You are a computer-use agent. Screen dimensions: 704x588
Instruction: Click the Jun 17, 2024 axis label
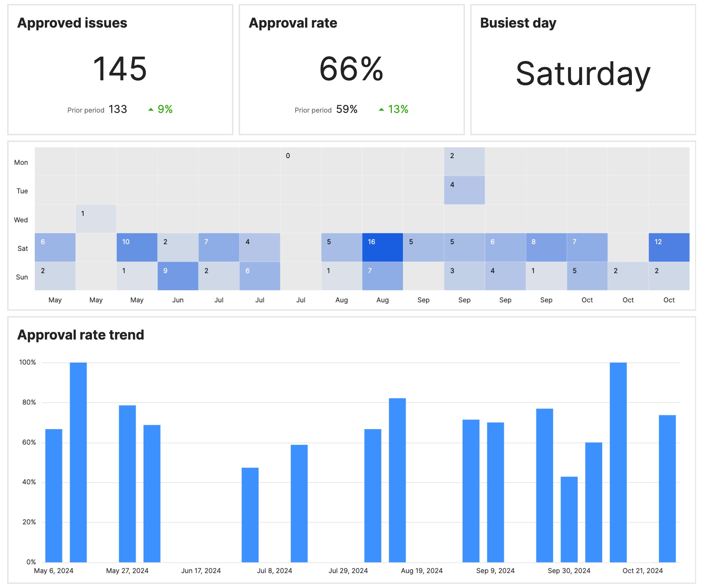[201, 570]
